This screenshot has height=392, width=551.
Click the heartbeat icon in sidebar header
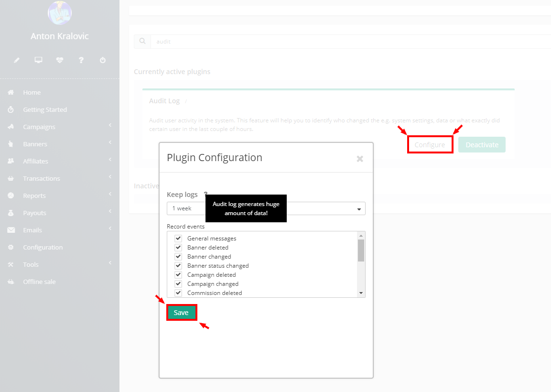click(60, 60)
